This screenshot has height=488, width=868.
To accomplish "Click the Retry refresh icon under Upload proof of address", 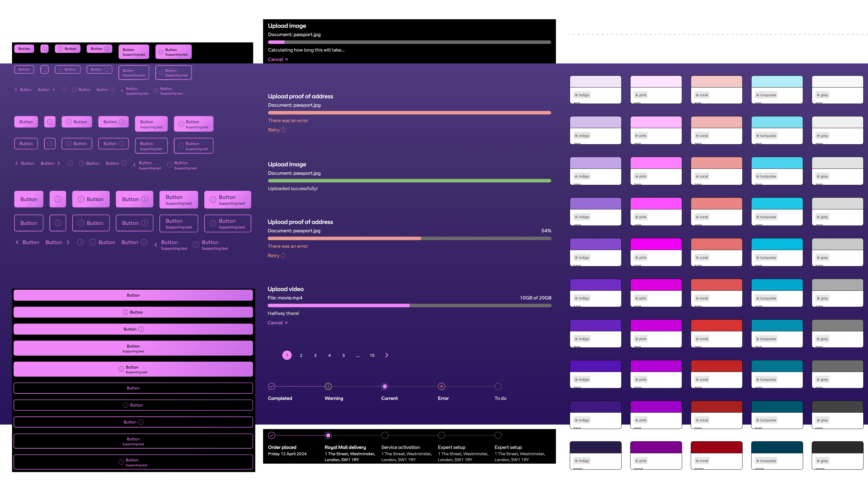I will click(x=283, y=130).
